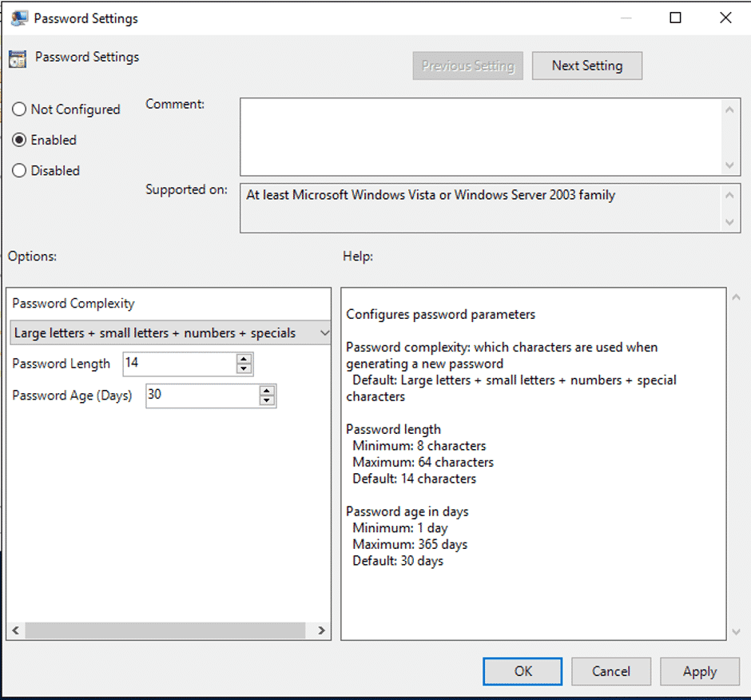Click the Password Settings title bar icon
This screenshot has height=700, width=751.
tap(20, 17)
